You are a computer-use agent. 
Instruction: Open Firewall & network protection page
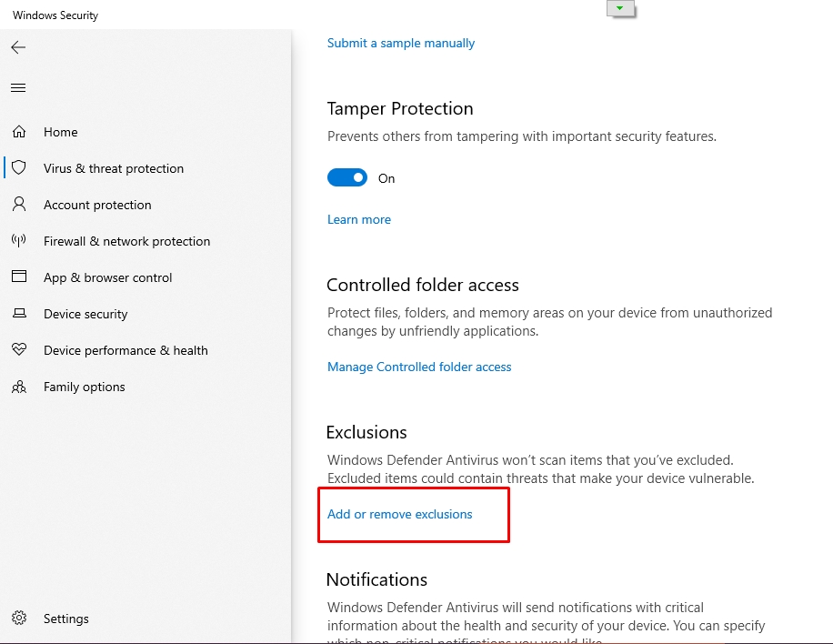(126, 241)
